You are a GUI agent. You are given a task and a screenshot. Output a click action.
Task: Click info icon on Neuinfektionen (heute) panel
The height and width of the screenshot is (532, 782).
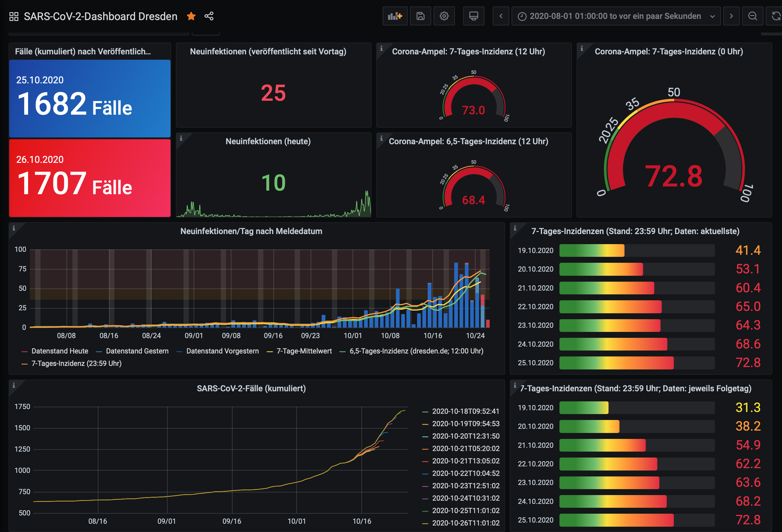181,138
